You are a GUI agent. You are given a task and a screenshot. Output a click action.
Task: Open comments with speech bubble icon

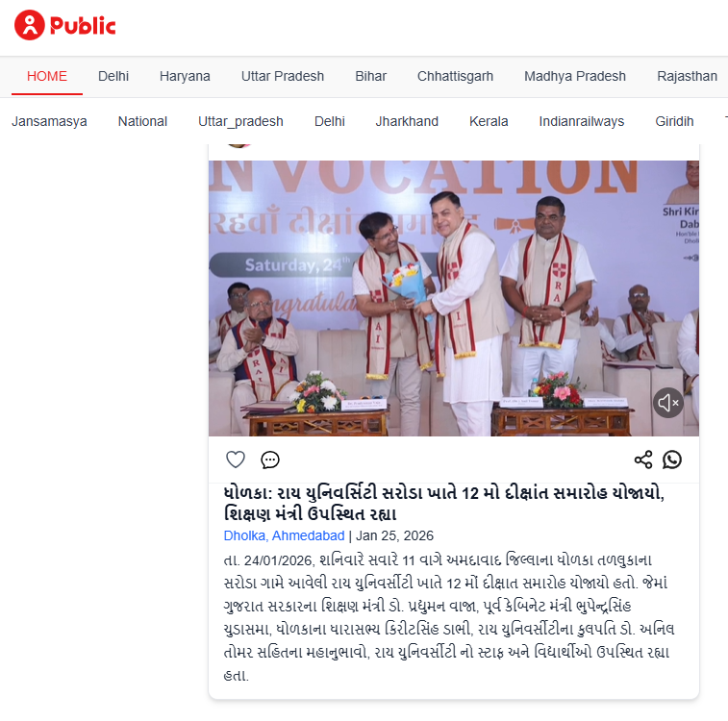[269, 460]
